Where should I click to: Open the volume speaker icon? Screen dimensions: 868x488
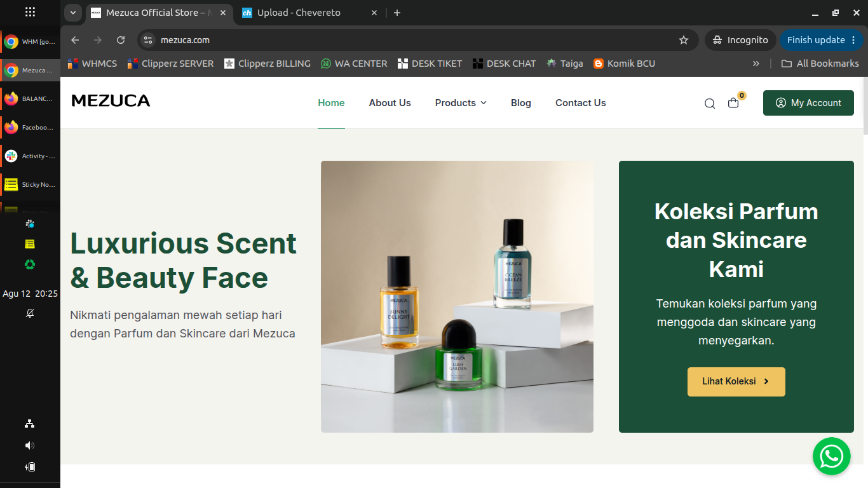tap(30, 445)
